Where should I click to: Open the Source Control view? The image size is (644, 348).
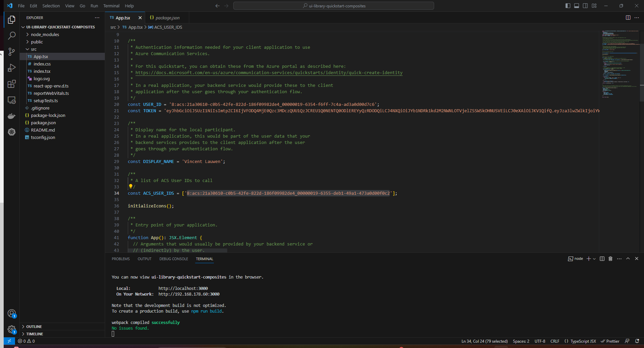pos(12,51)
